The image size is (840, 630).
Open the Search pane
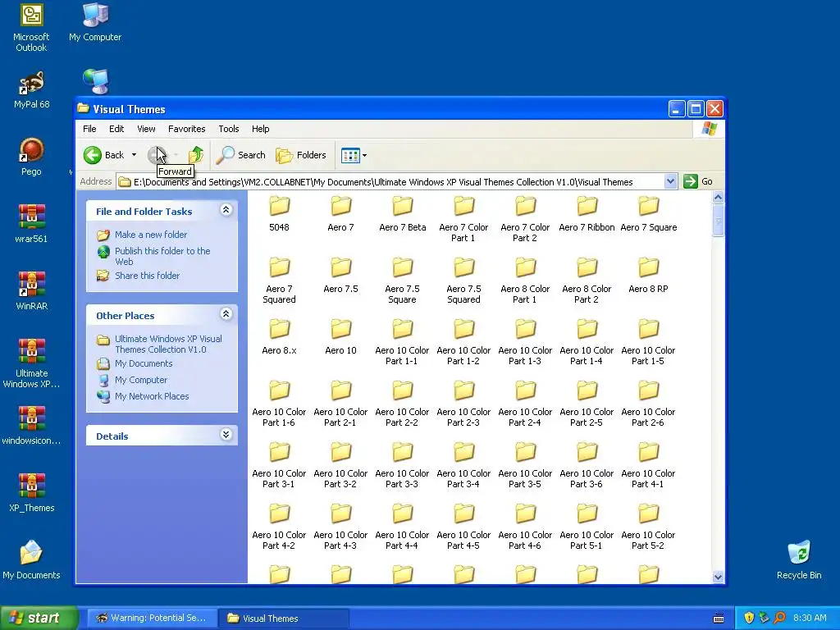(241, 155)
